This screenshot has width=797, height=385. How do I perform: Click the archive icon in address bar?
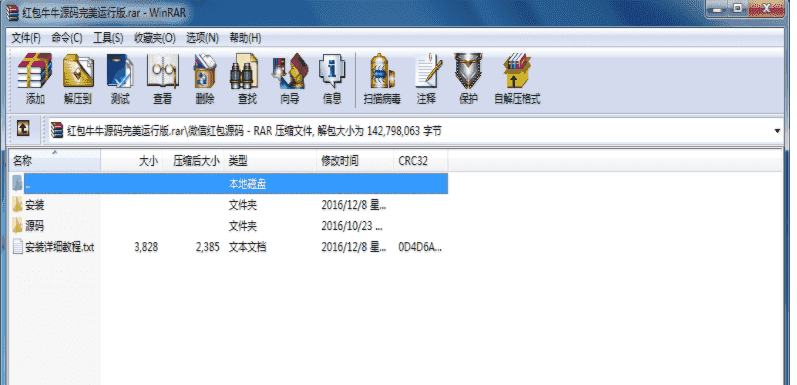tap(57, 130)
